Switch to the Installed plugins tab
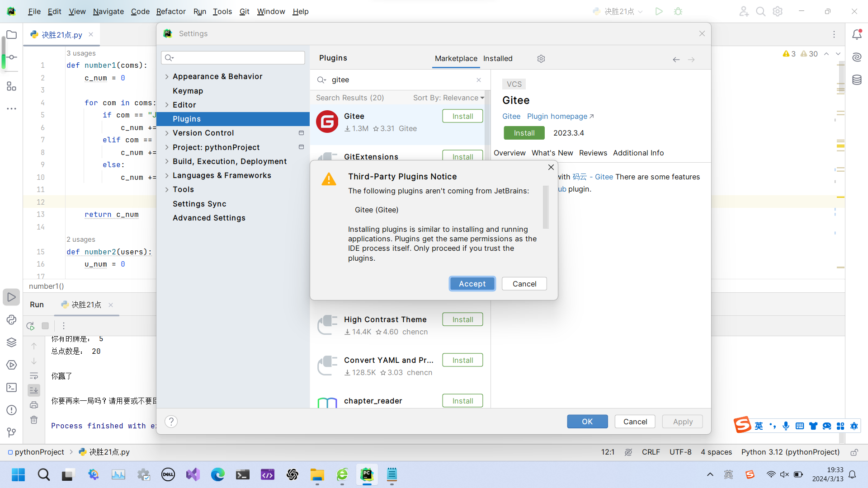 pyautogui.click(x=498, y=58)
